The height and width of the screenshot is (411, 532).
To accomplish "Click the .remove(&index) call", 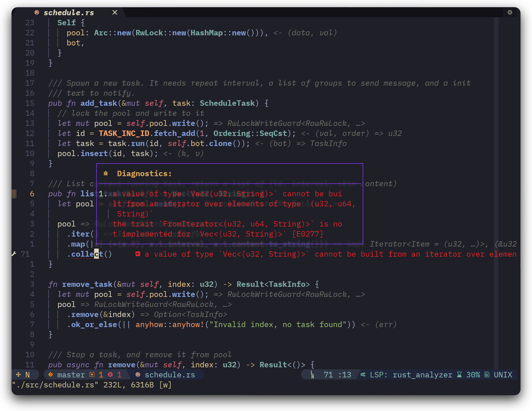I will (101, 314).
